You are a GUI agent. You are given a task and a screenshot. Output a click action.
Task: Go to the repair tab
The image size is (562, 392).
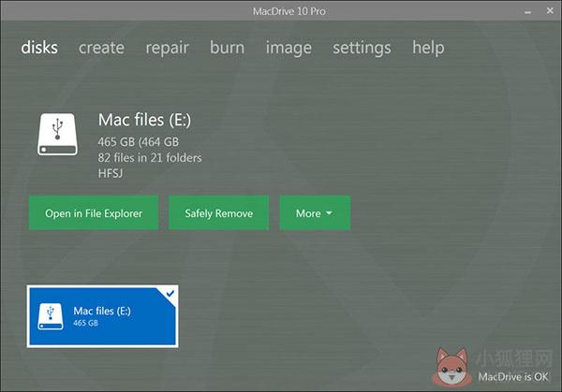pyautogui.click(x=167, y=49)
